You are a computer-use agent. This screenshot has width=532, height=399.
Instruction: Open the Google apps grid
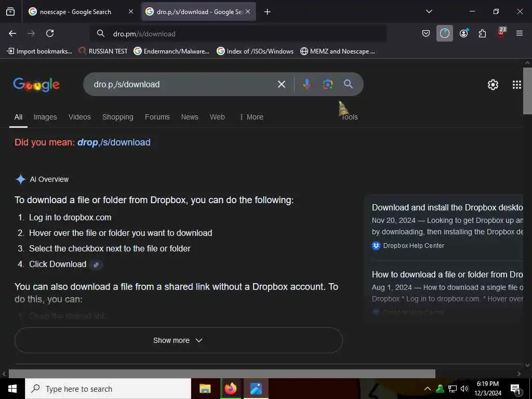point(517,85)
